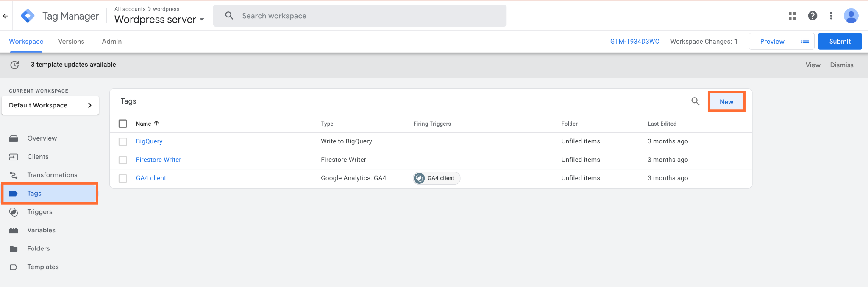Click View for template updates
This screenshot has height=287, width=868.
pyautogui.click(x=813, y=65)
